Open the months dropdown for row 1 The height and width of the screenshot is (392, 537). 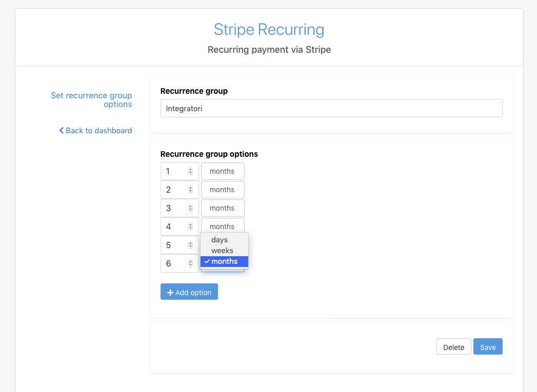223,171
